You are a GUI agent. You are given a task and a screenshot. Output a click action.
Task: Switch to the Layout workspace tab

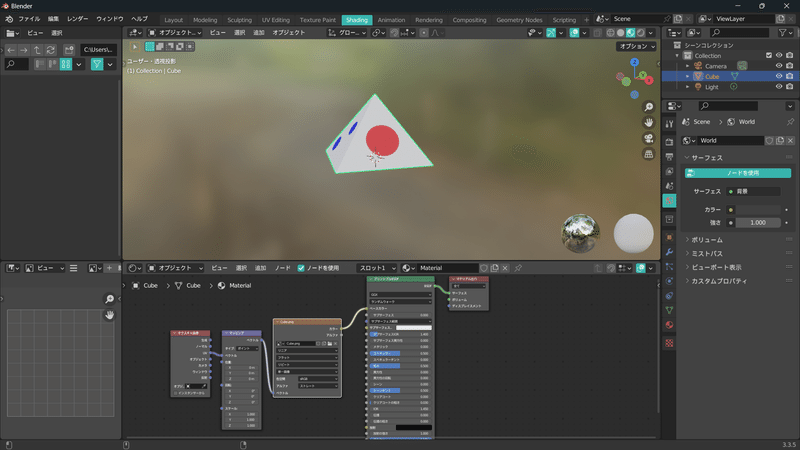click(173, 20)
